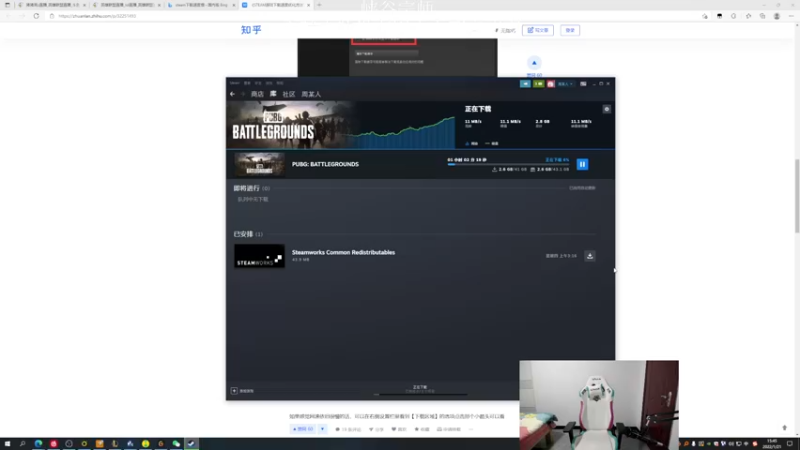The image size is (800, 450).
Task: Open the Steam menu in the title bar
Action: (234, 83)
